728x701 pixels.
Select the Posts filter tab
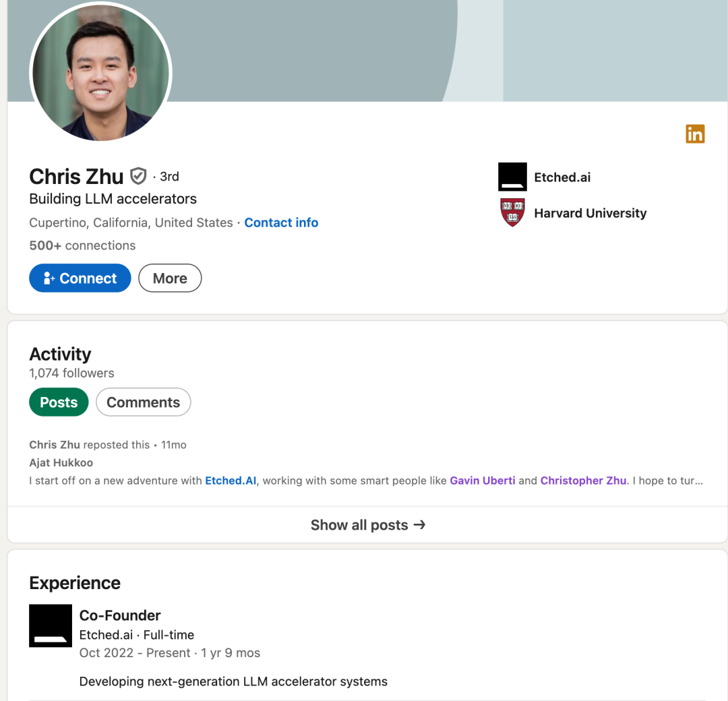coord(59,402)
